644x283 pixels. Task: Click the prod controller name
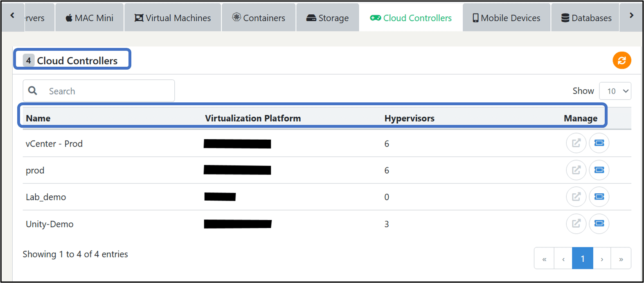click(x=35, y=170)
